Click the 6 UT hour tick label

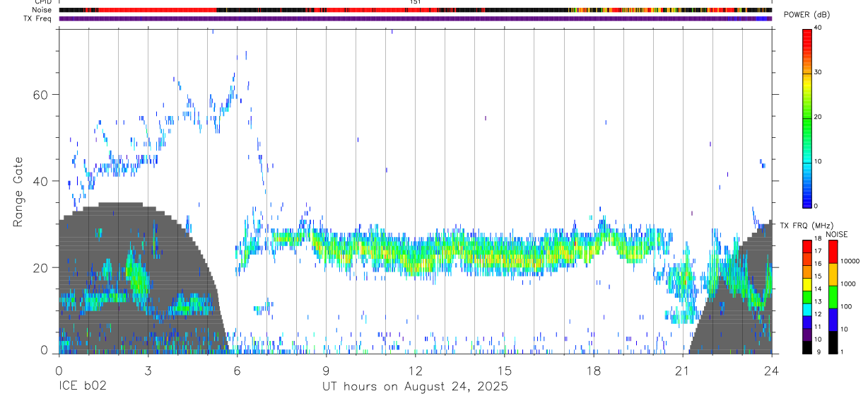237,370
